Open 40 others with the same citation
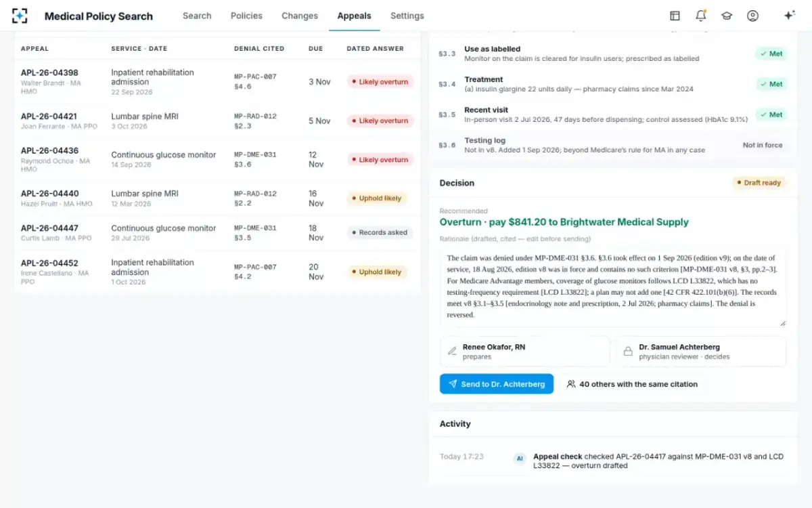 tap(632, 384)
